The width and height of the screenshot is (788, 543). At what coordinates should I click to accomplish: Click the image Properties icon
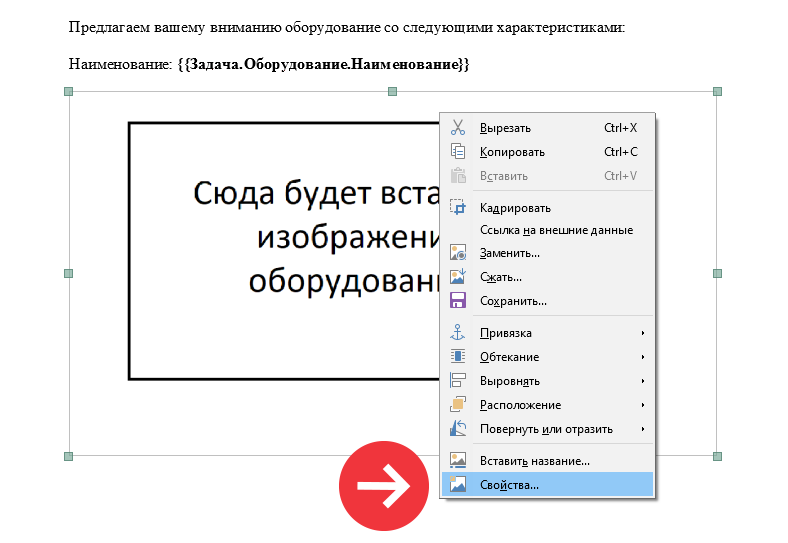(458, 484)
